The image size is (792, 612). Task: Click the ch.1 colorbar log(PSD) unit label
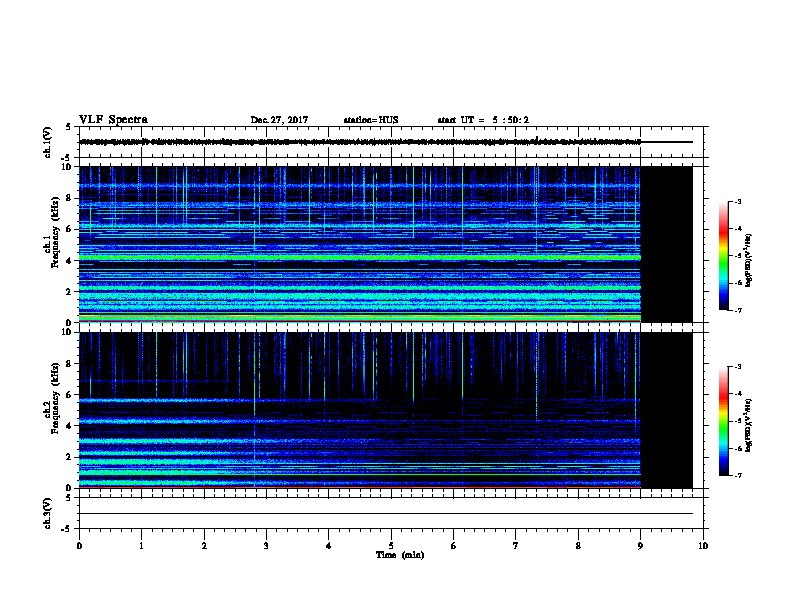pos(748,260)
